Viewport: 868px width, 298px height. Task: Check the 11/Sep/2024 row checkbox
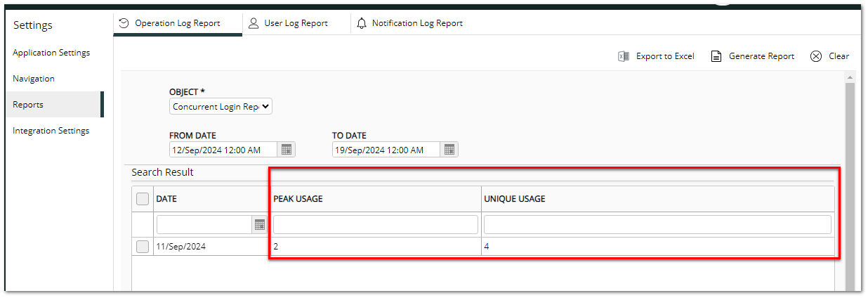[x=143, y=247]
